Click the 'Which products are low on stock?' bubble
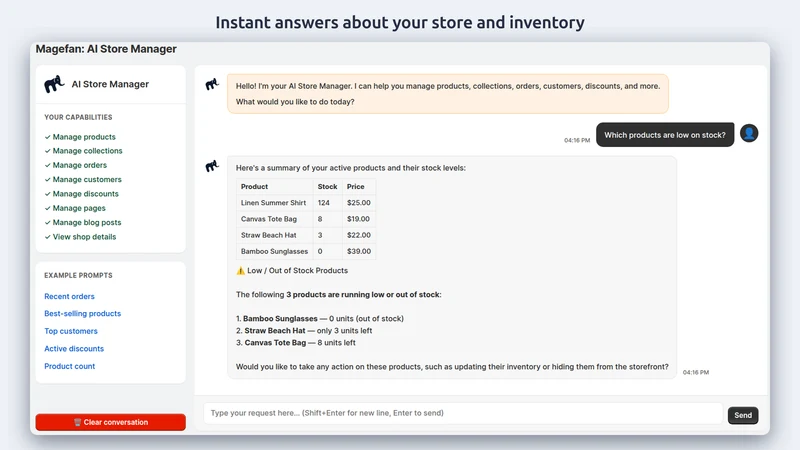The image size is (800, 450). (x=665, y=135)
